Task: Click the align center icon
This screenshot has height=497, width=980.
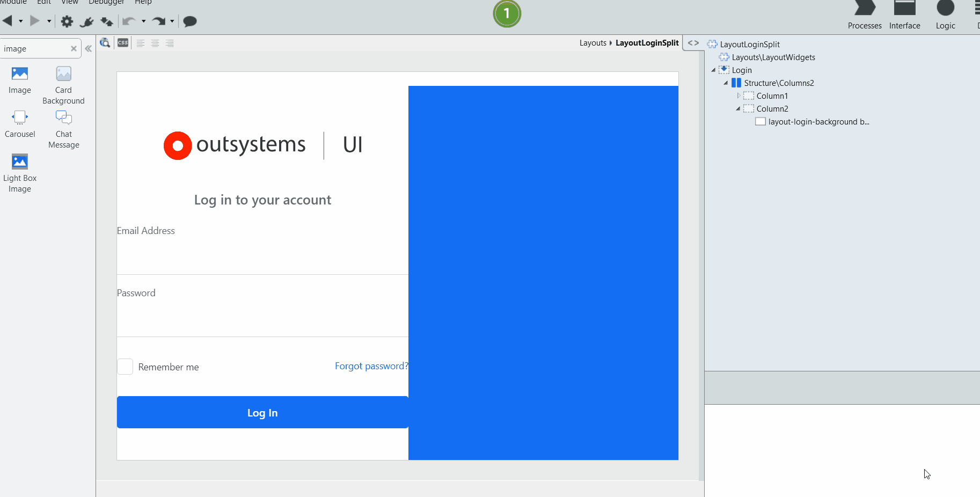Action: click(155, 43)
